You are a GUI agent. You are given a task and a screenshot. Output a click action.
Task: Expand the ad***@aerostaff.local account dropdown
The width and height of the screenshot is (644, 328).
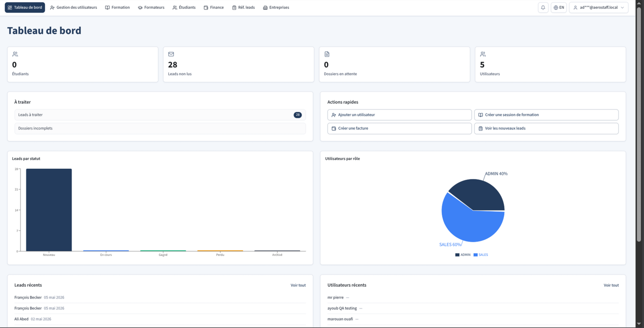[x=598, y=7]
